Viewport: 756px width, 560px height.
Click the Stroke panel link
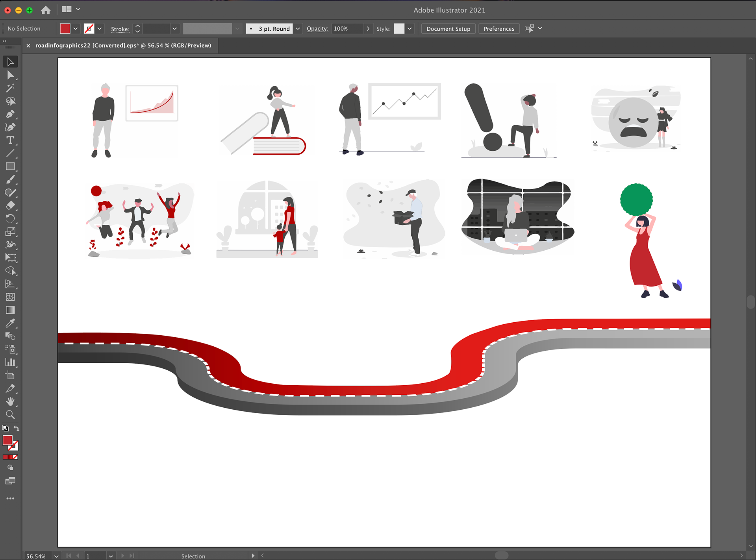coord(120,29)
